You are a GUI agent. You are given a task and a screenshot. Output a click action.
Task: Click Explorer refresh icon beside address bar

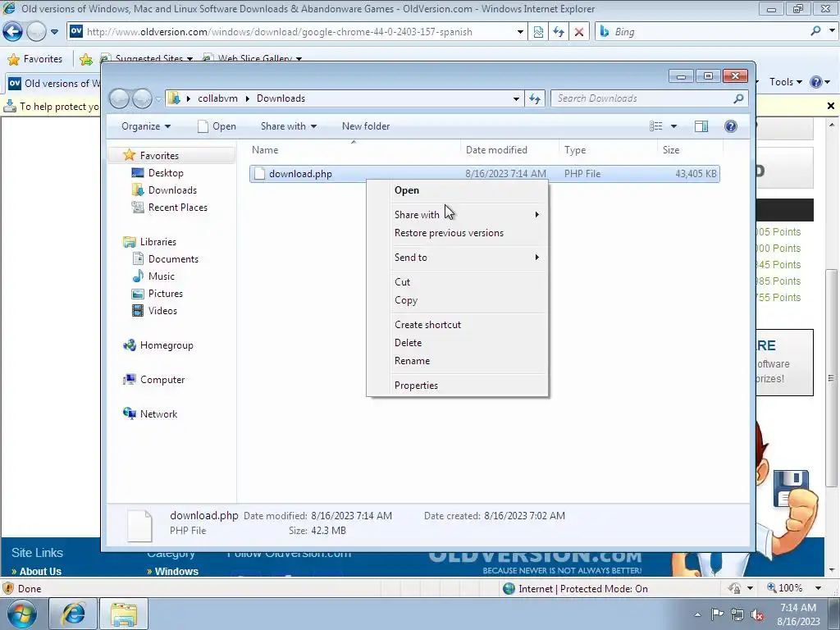(535, 98)
